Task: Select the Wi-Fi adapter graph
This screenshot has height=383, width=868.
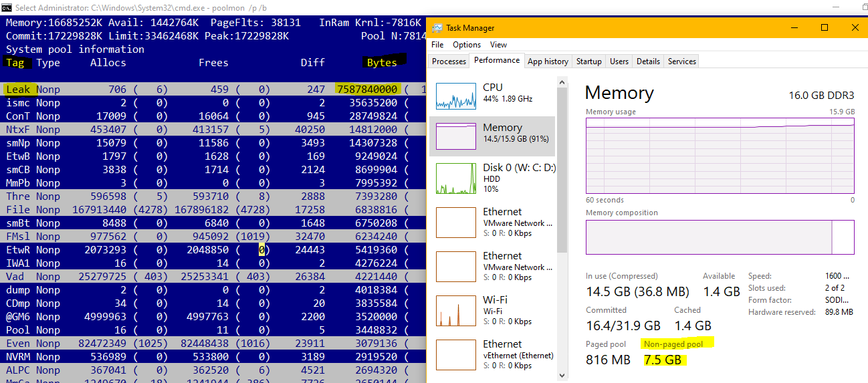Action: pyautogui.click(x=455, y=310)
